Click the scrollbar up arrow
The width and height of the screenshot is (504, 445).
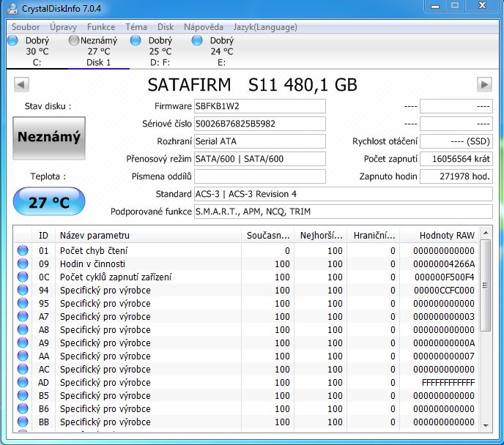(x=486, y=233)
